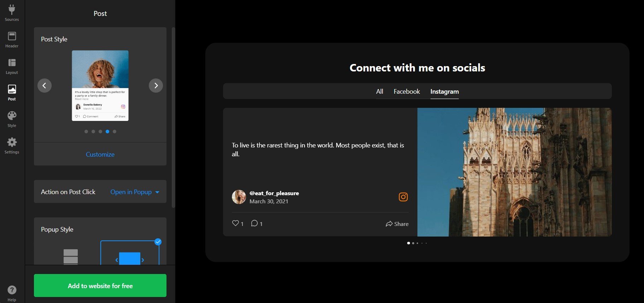Click Add to website for free
Image resolution: width=644 pixels, height=303 pixels.
100,286
